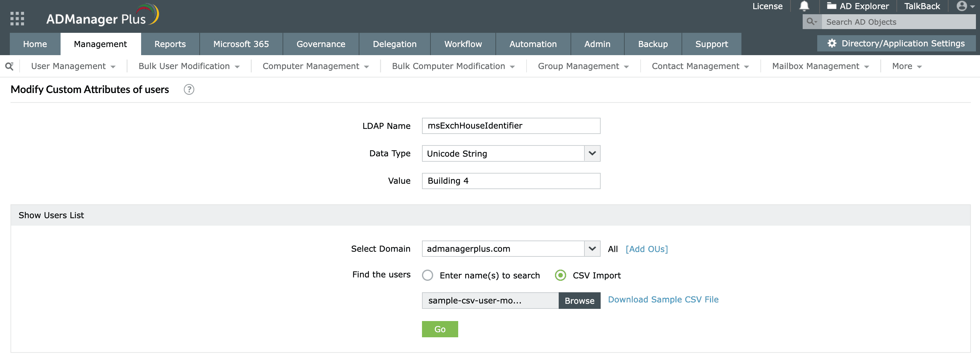Click the Add OUs link

click(x=647, y=249)
